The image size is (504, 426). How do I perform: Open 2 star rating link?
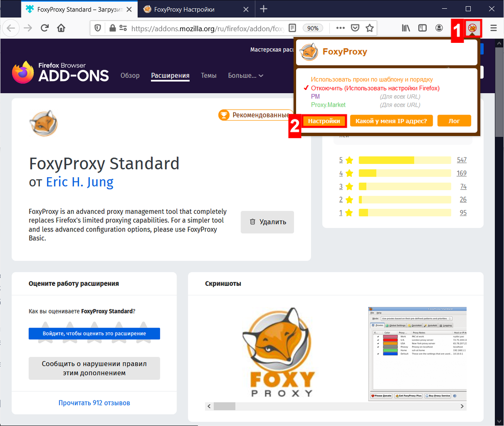(341, 200)
